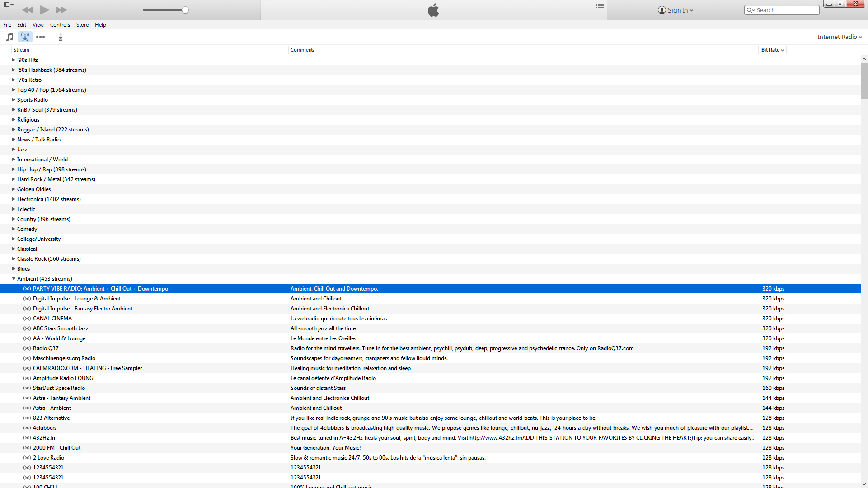This screenshot has width=868, height=488.
Task: Open the Store menu
Action: (x=82, y=25)
